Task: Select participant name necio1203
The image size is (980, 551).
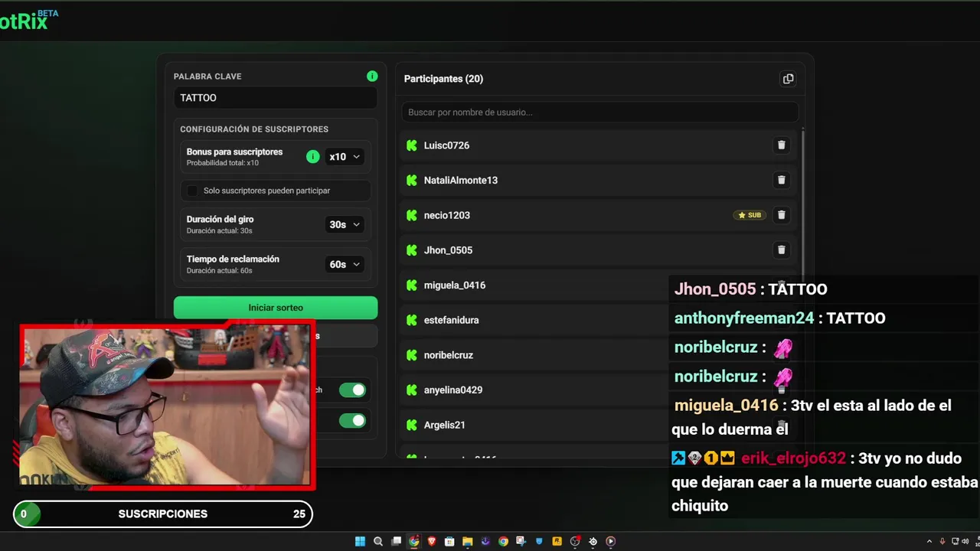Action: (x=447, y=215)
